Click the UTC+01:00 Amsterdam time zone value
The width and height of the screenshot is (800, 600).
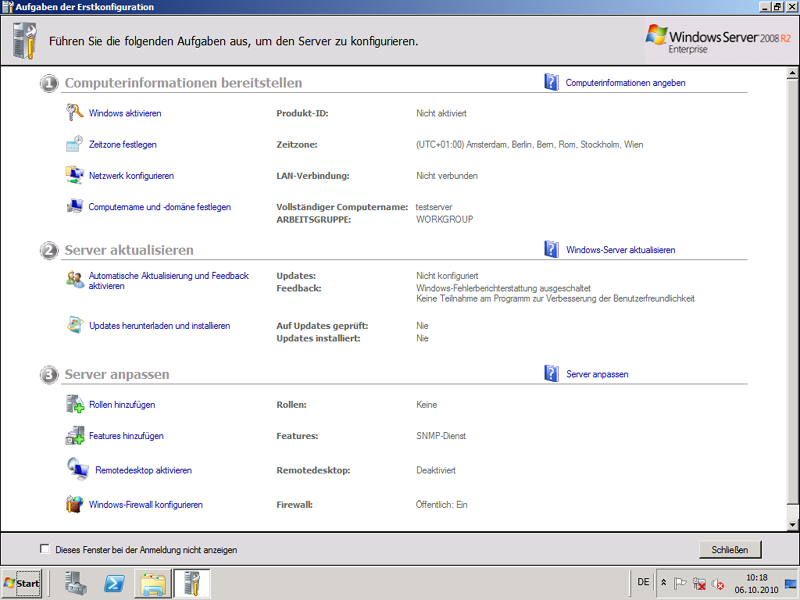pos(530,144)
